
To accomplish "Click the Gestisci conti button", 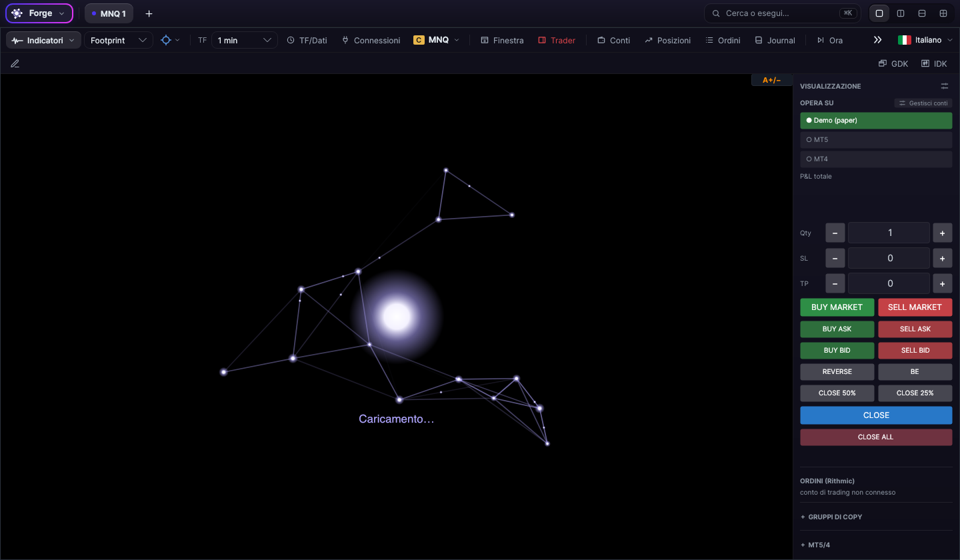I will pyautogui.click(x=923, y=103).
